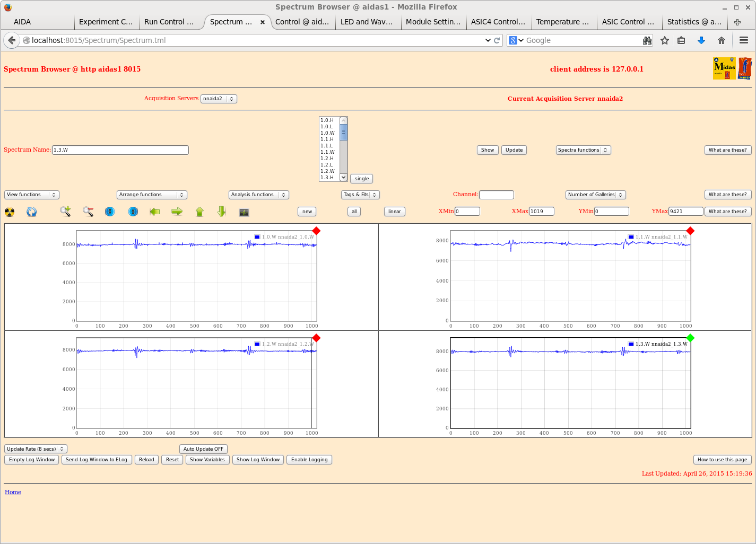Open the View functions dropdown
This screenshot has width=756, height=544.
32,195
